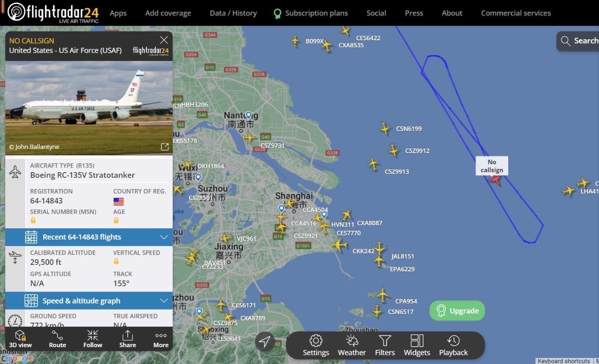Expand the Speed & altitude graph
This screenshot has width=599, height=364.
coord(89,300)
